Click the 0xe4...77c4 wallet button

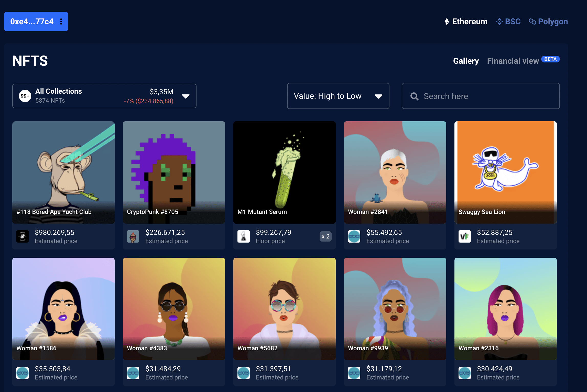(32, 21)
